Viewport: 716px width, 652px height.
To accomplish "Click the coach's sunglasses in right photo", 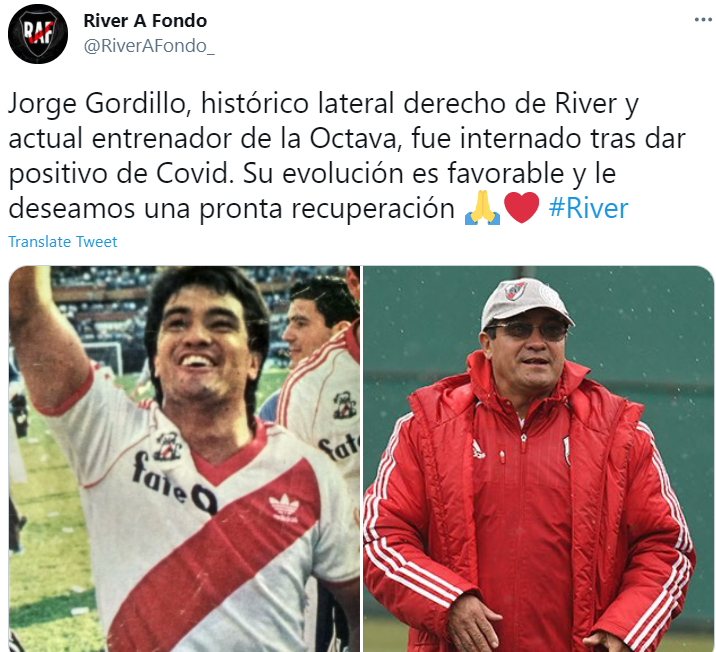I will (x=527, y=331).
